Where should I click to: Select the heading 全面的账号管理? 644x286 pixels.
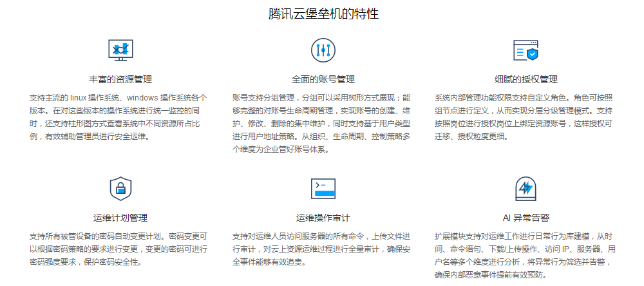(323, 79)
